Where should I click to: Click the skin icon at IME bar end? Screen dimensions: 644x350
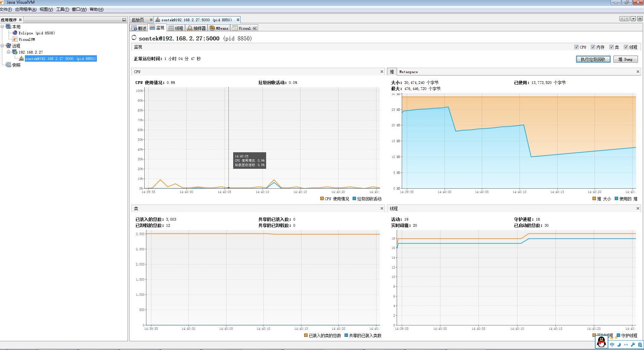click(x=640, y=344)
